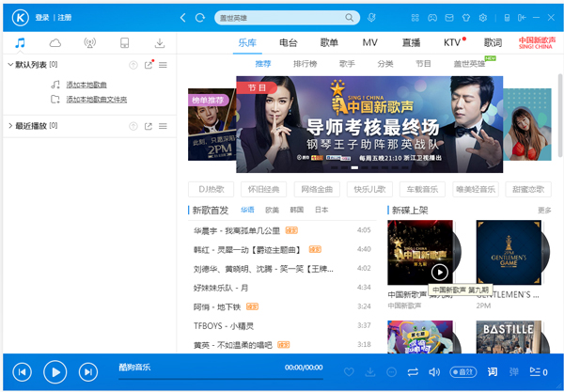Click the 注册 register link
Image resolution: width=564 pixels, height=392 pixels.
[65, 17]
